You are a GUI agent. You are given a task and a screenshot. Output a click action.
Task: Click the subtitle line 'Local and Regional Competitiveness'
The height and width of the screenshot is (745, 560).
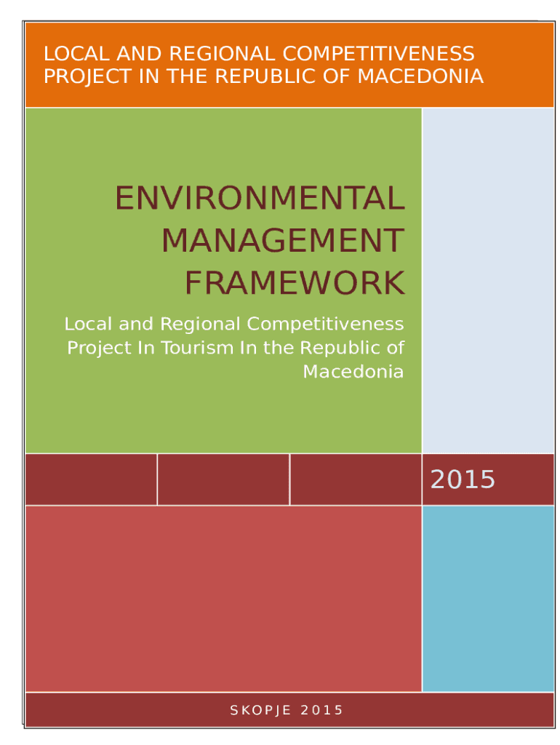tap(233, 323)
